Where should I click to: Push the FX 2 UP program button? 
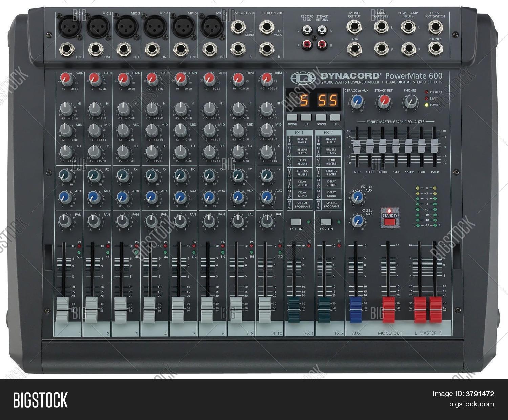[x=335, y=117]
